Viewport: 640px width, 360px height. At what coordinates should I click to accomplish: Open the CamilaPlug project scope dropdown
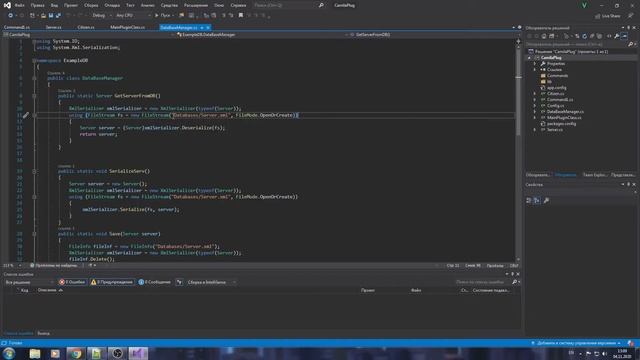coord(88,35)
